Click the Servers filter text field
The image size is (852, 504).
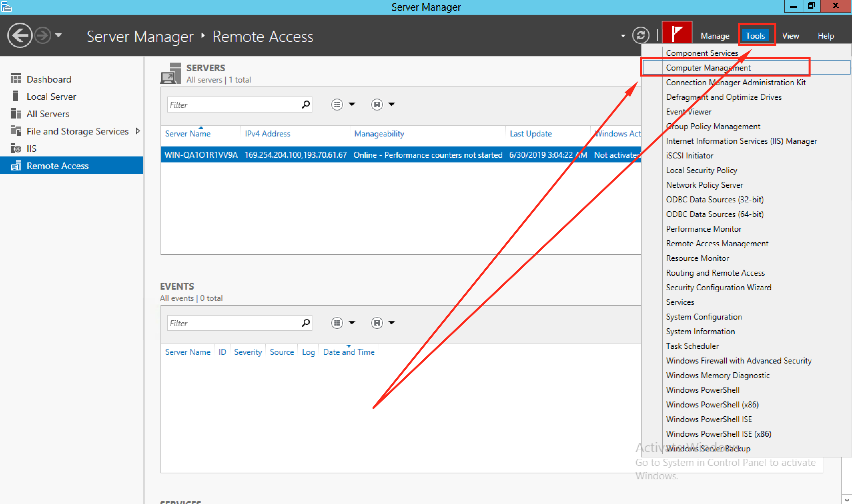pos(234,105)
